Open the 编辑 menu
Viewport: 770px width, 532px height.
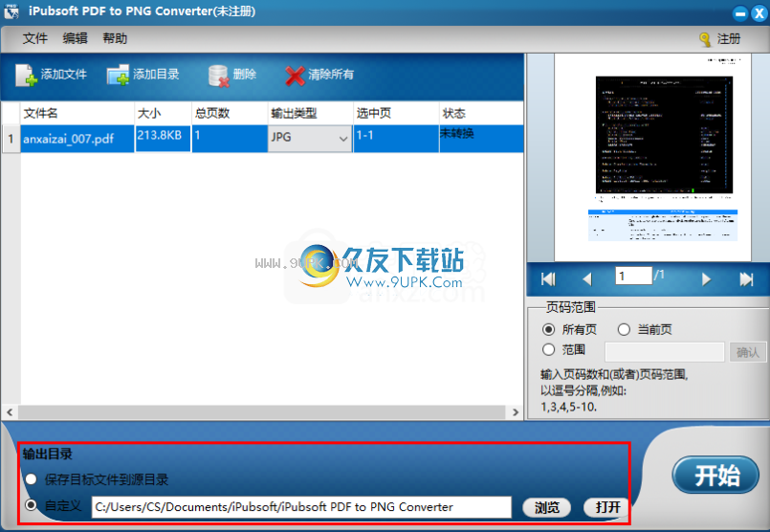tap(75, 38)
